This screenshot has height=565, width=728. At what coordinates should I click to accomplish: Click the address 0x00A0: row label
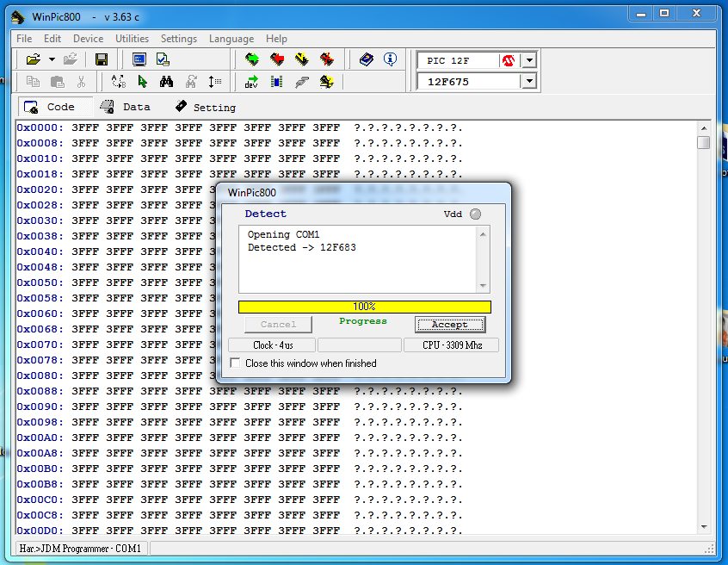tap(40, 438)
